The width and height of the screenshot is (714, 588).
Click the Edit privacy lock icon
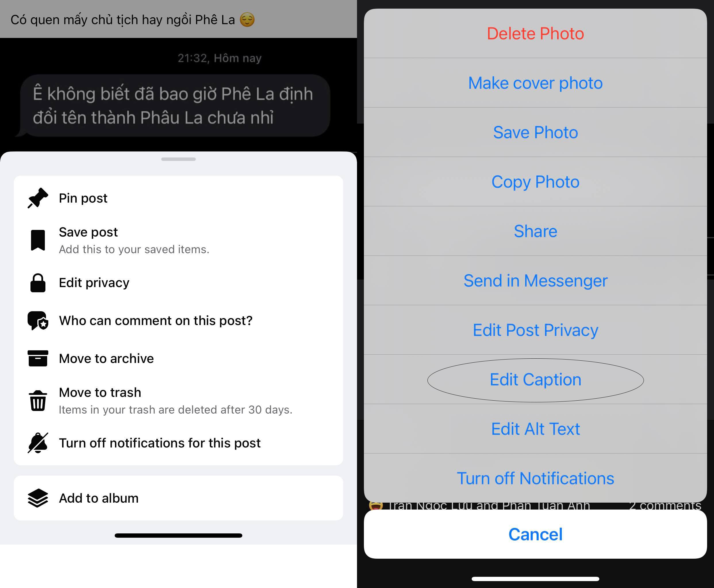tap(37, 283)
